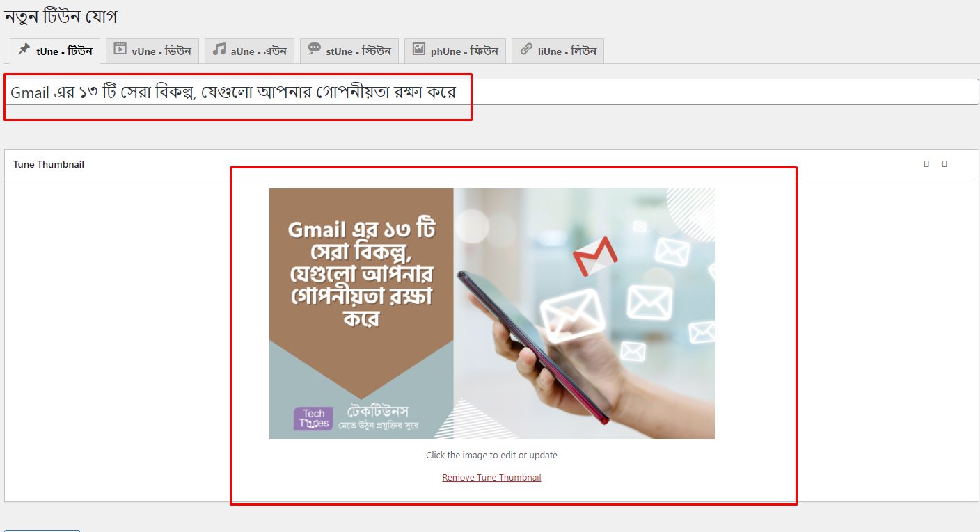
Task: Click the blue button at the bottom left
Action: [41, 531]
